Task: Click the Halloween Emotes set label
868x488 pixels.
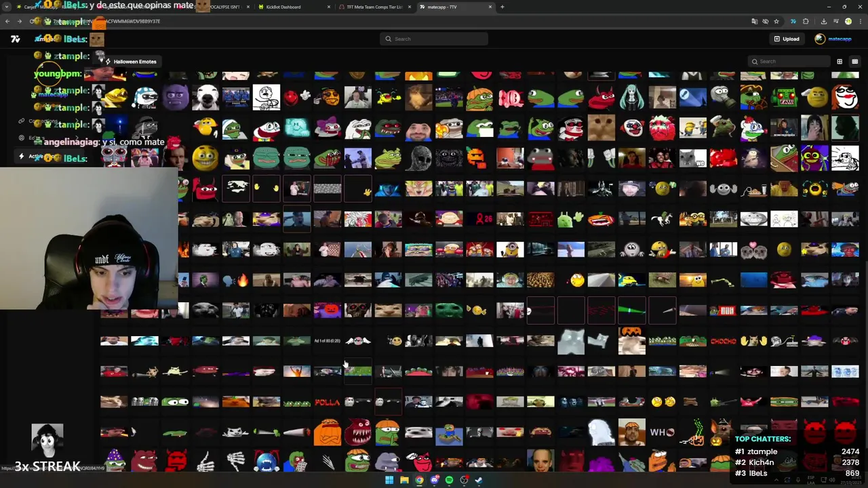Action: click(135, 62)
